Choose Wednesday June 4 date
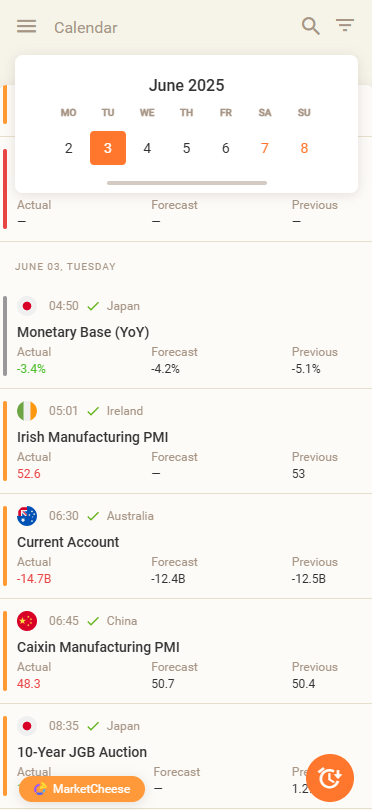The image size is (372, 810). coord(147,148)
